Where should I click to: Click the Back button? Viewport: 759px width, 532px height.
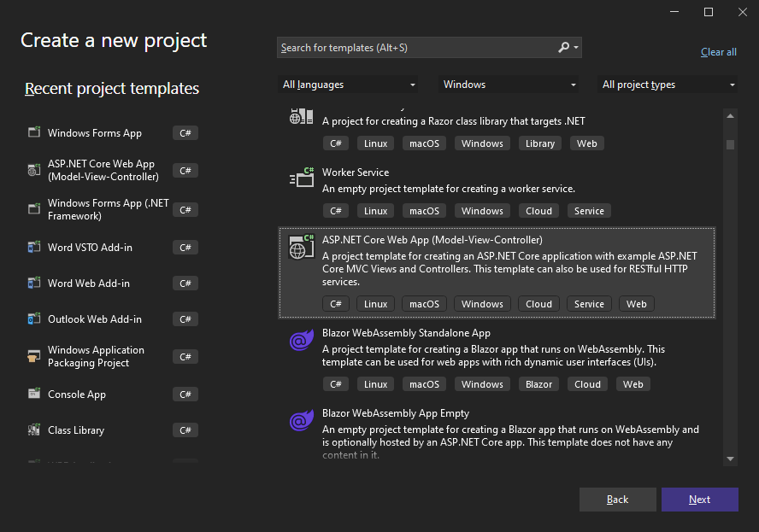(x=618, y=499)
